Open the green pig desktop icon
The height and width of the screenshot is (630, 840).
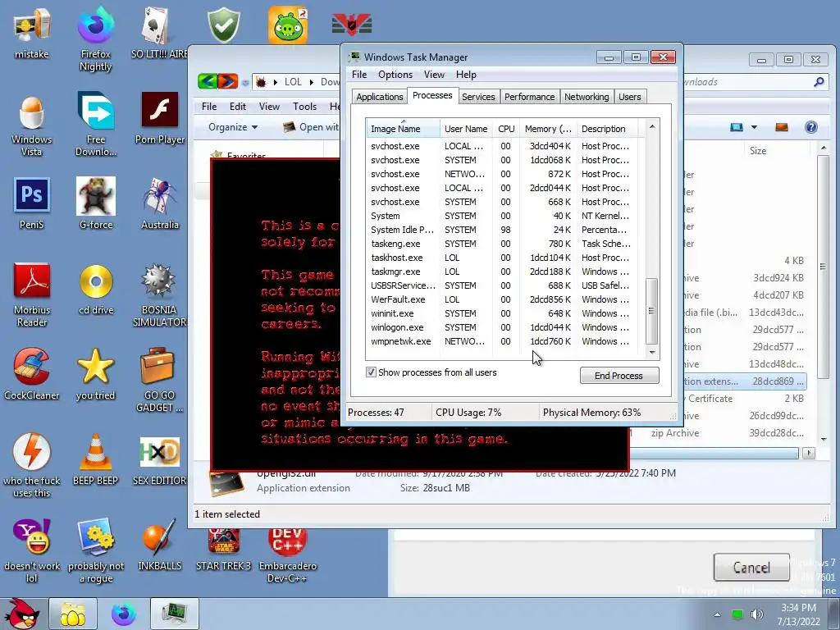click(x=288, y=25)
